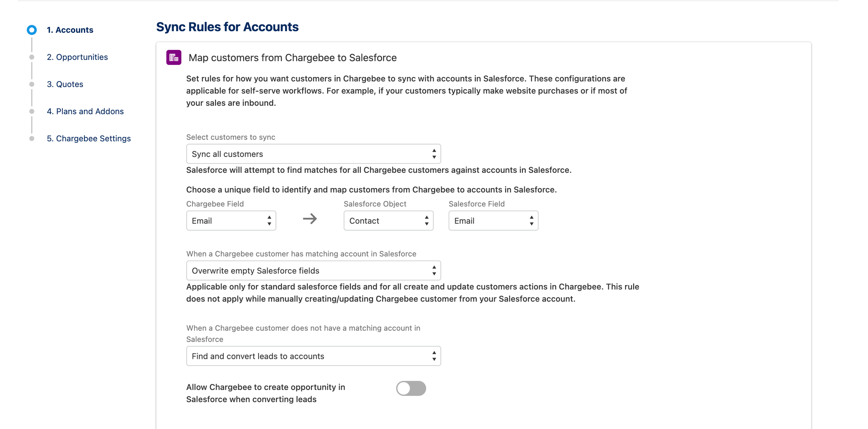Expand the Salesforce Field dropdown
This screenshot has width=868, height=429.
click(x=493, y=221)
